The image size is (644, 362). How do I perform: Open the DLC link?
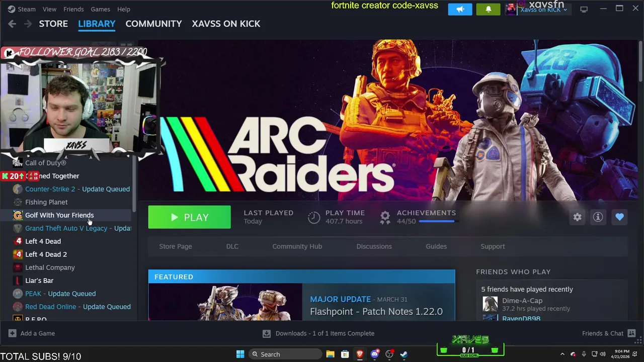[x=232, y=246]
